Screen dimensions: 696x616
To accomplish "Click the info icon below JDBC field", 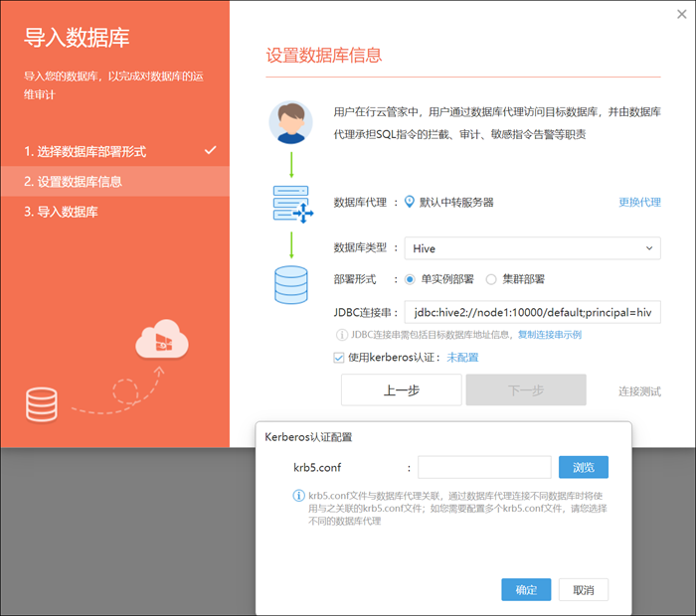I will tap(342, 335).
